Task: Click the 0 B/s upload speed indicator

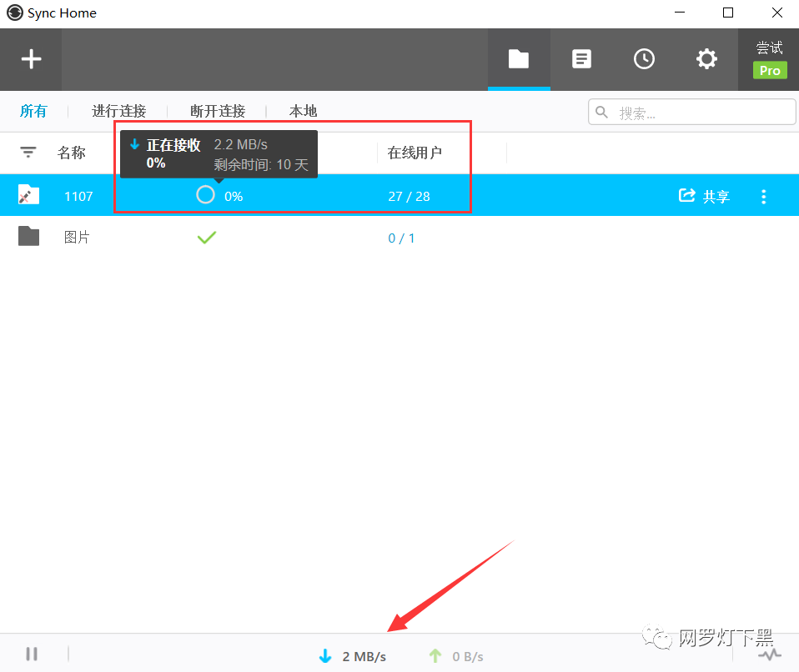Action: (468, 656)
